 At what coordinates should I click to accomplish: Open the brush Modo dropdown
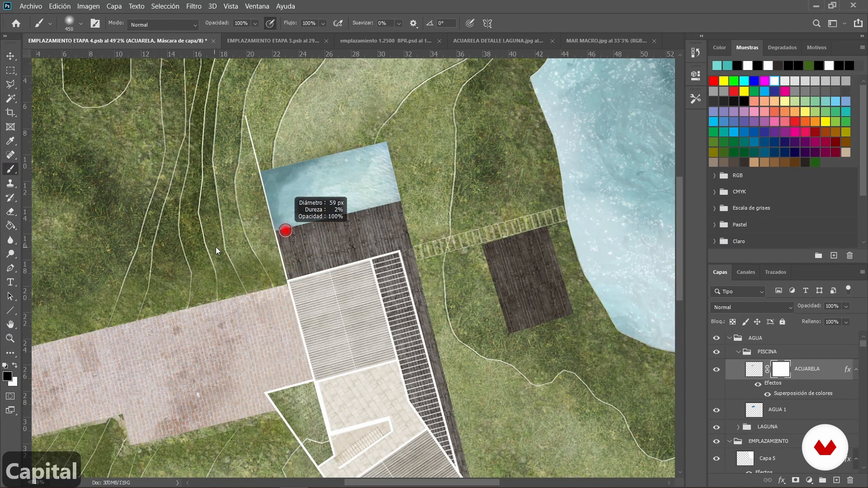point(163,25)
